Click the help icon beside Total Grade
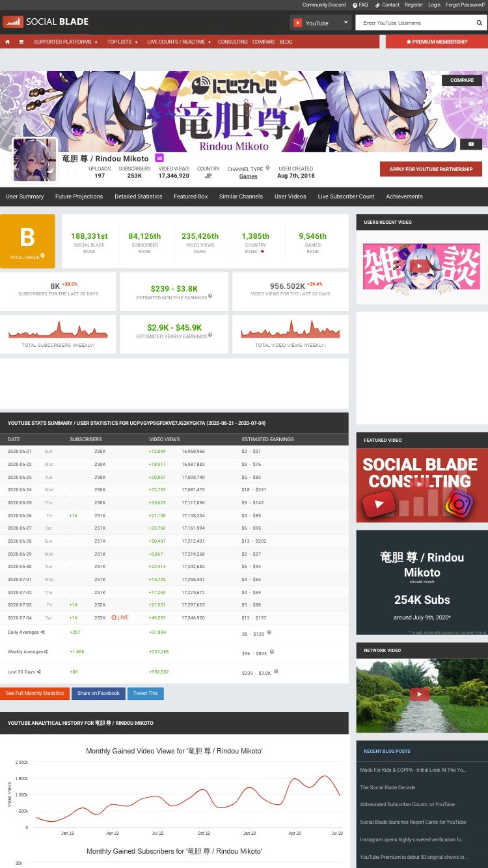Viewport: 488px width, 868px height. pyautogui.click(x=43, y=256)
